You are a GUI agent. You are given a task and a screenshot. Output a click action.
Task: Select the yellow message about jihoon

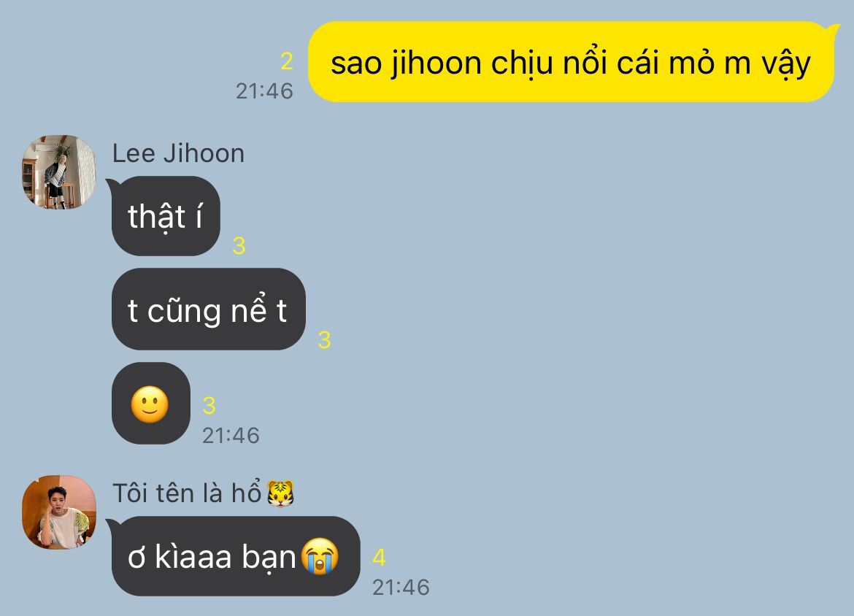[x=571, y=61]
